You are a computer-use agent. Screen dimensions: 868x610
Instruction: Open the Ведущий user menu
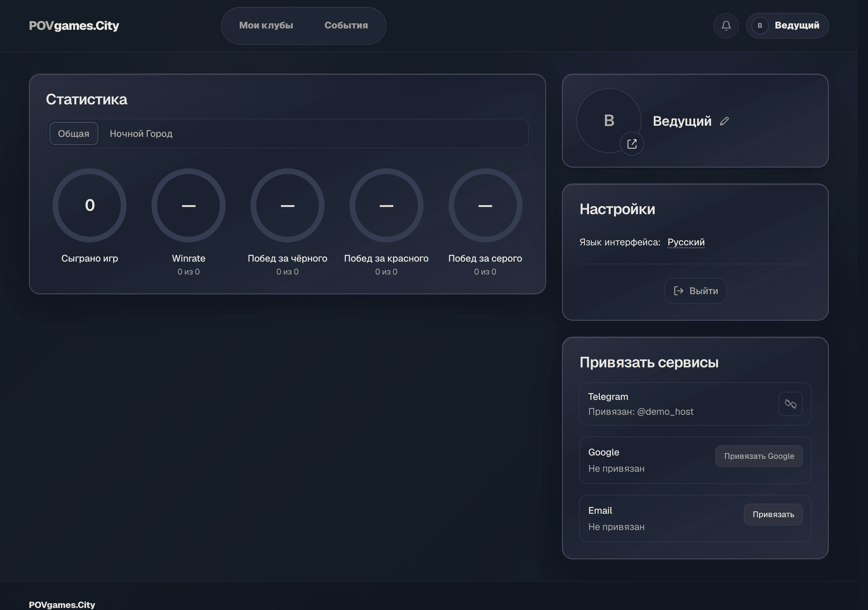[787, 26]
